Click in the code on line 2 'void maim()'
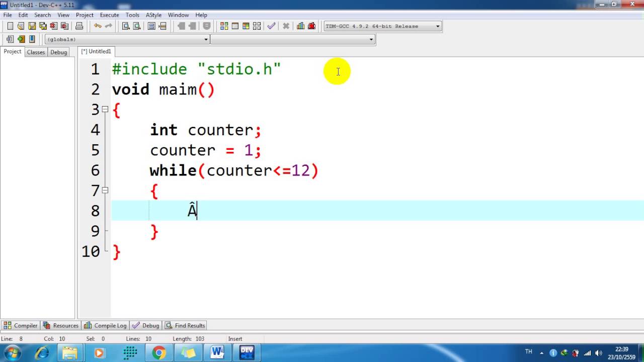Viewport: 644px width, 362px height. (163, 90)
